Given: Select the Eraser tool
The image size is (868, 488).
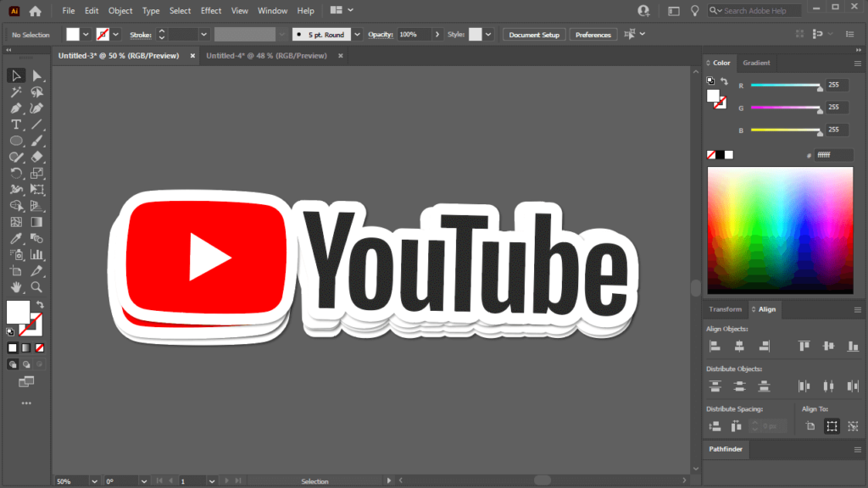Looking at the screenshot, I should click(x=37, y=157).
